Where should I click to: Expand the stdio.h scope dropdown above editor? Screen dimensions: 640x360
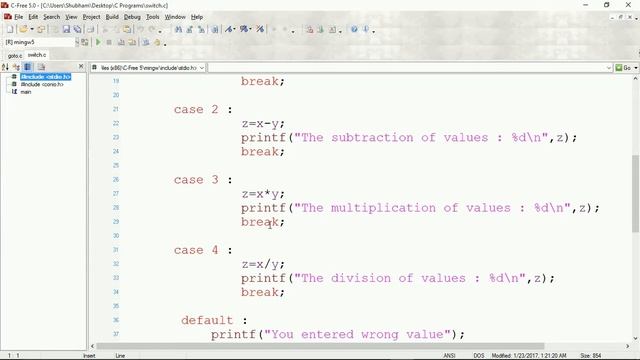[x=201, y=68]
